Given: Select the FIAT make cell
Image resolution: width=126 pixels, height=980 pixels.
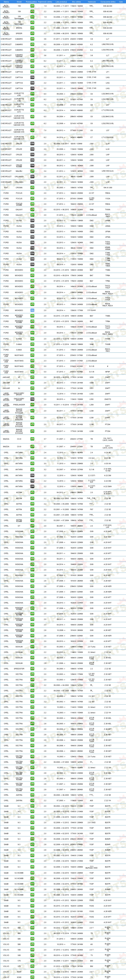Looking at the screenshot, I should (x=6, y=188).
